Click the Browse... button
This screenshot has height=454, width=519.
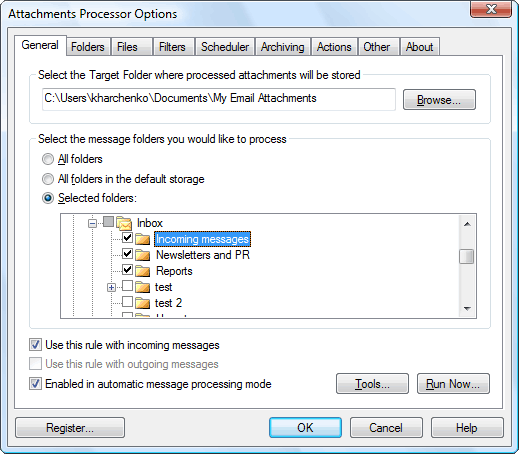pyautogui.click(x=439, y=99)
